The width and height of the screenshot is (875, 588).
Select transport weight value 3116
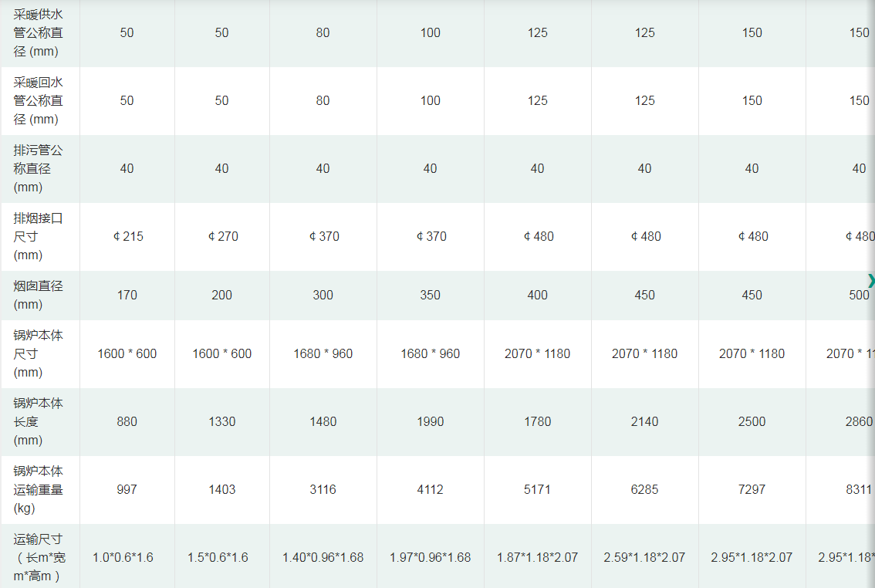pos(323,489)
